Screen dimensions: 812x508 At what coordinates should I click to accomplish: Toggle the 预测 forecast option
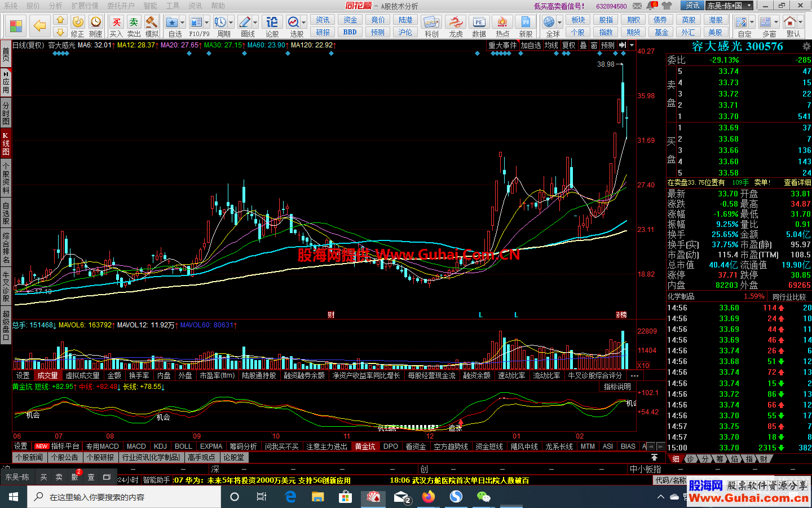pos(608,45)
